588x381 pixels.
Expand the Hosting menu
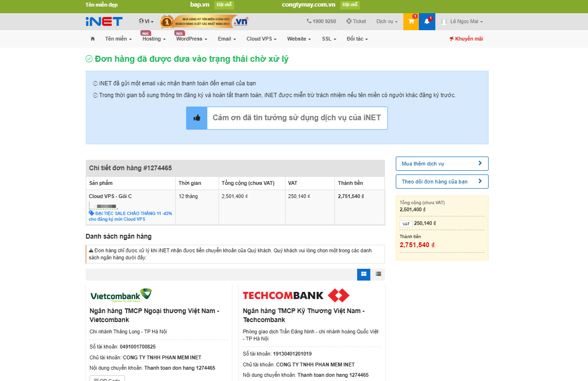coord(154,39)
